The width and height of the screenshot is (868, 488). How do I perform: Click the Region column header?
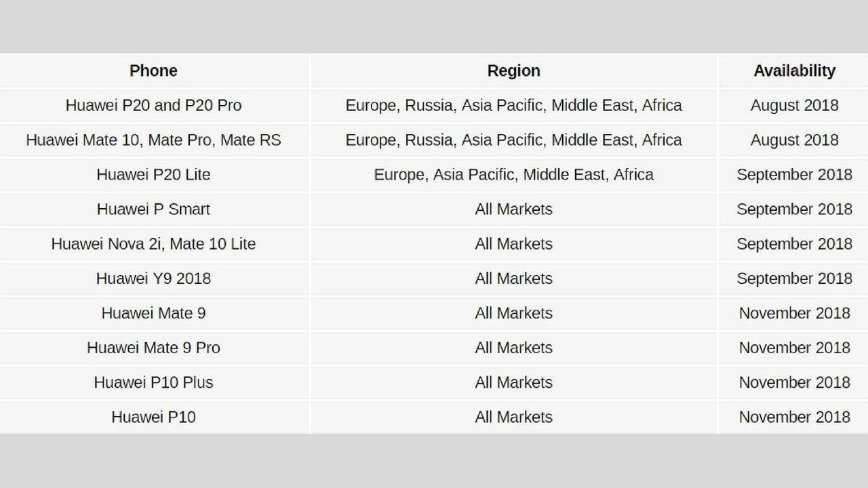(514, 70)
